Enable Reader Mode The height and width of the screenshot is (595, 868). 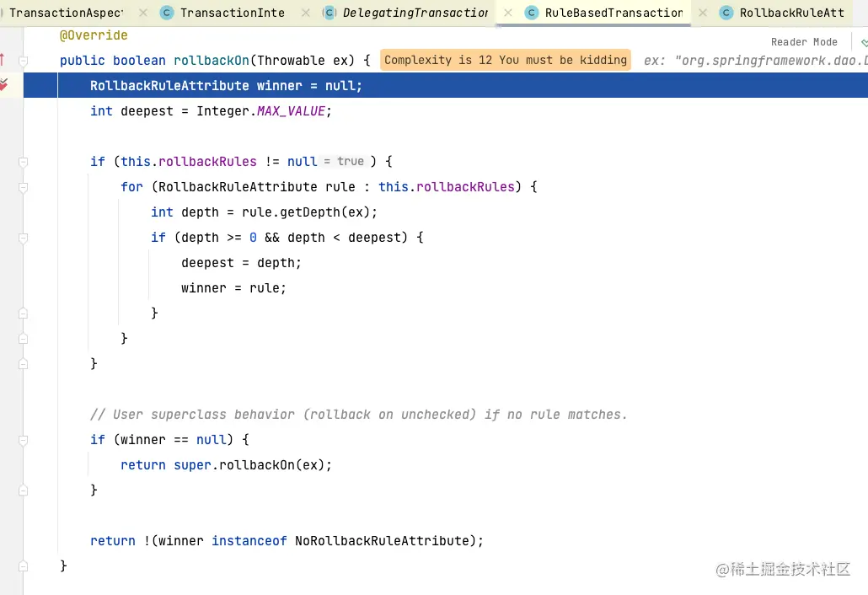[x=804, y=42]
